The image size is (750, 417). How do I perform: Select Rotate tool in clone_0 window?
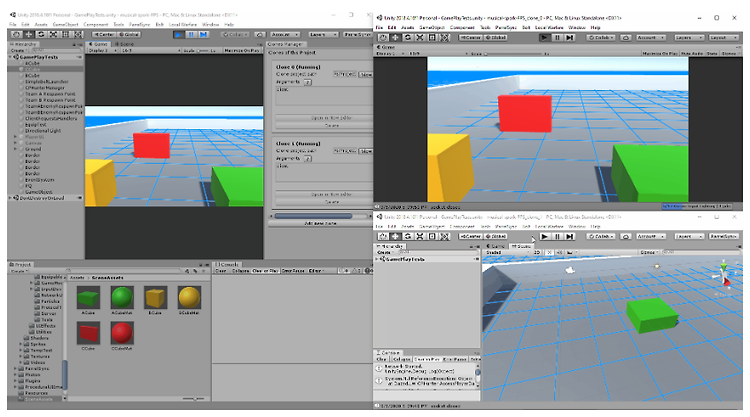408,37
